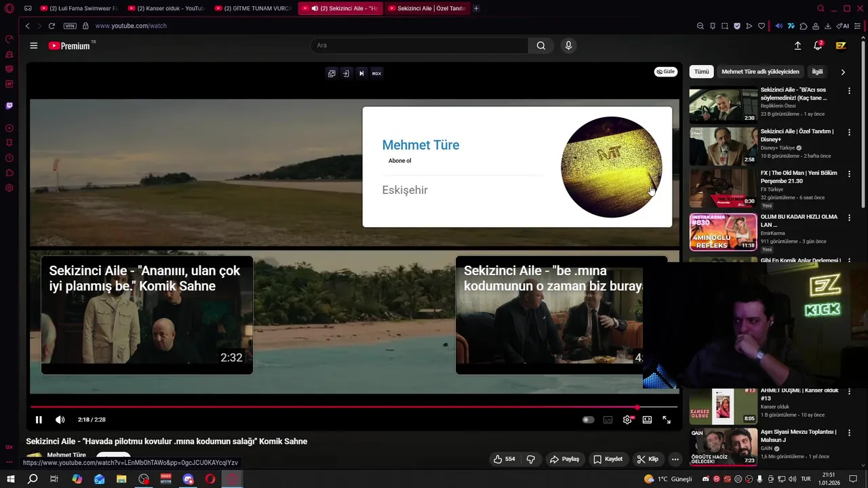
Task: Seek using the red progress bar
Action: [x=353, y=407]
